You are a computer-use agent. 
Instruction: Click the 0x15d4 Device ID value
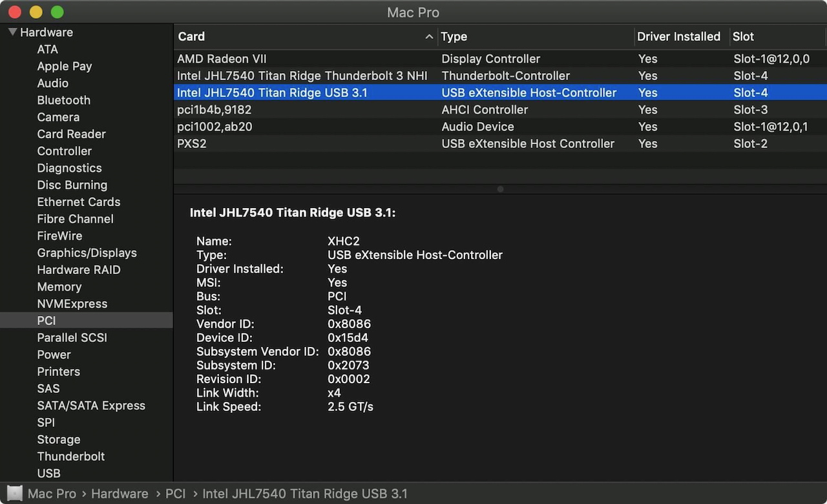coord(348,337)
